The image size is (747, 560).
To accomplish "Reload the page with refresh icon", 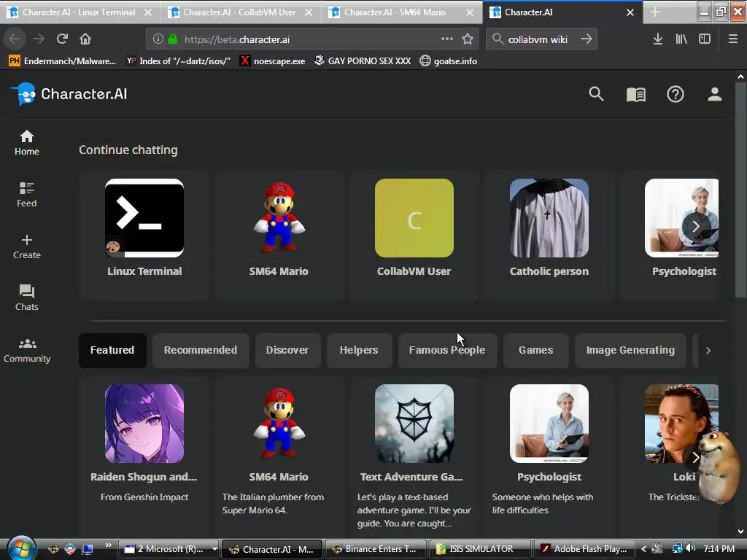I will pyautogui.click(x=62, y=39).
